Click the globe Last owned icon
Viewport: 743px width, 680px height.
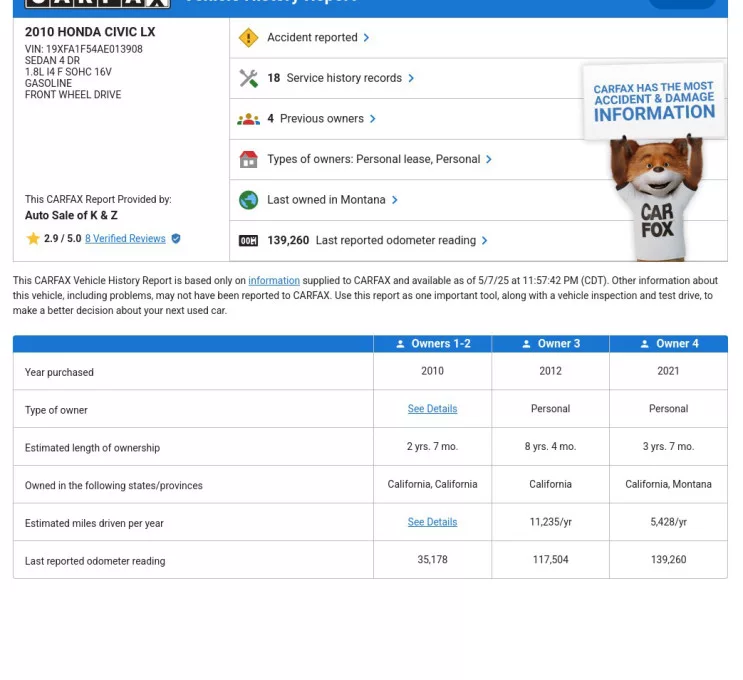[x=249, y=200]
